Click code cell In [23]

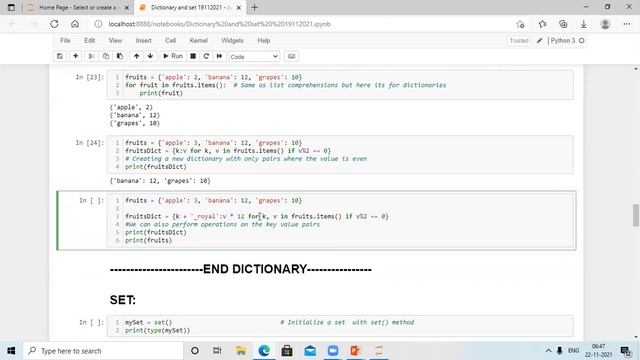(x=340, y=85)
